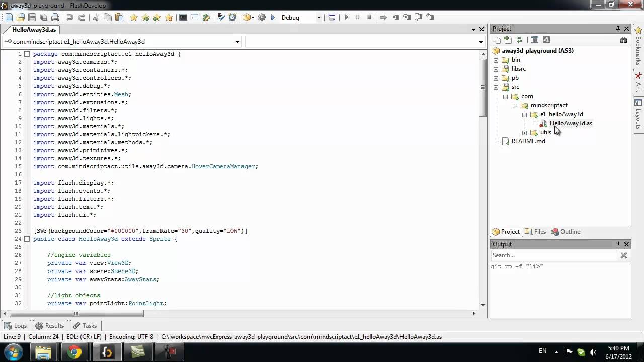Click the New document toolbar icon
This screenshot has height=362, width=644.
click(x=9, y=17)
